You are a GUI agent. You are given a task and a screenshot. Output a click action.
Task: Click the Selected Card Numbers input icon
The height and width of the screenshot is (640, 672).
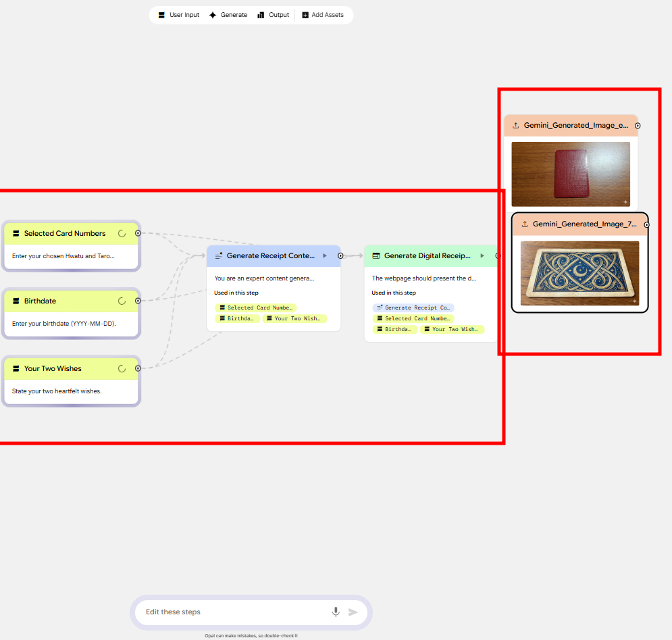point(16,233)
